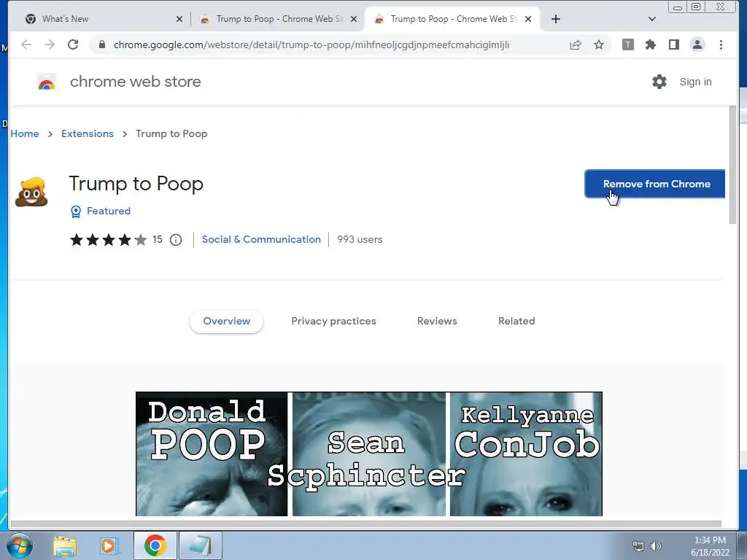
Task: Open the Privacy practices tab
Action: 333,322
